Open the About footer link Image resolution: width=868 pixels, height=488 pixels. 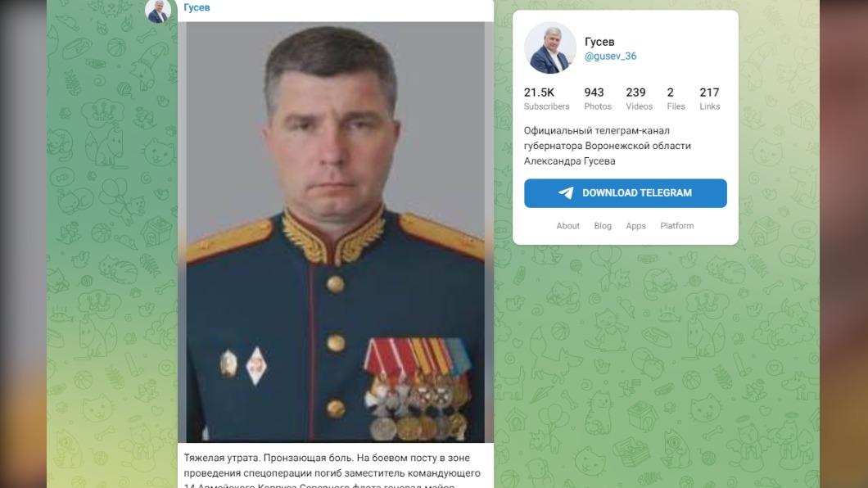(x=568, y=226)
